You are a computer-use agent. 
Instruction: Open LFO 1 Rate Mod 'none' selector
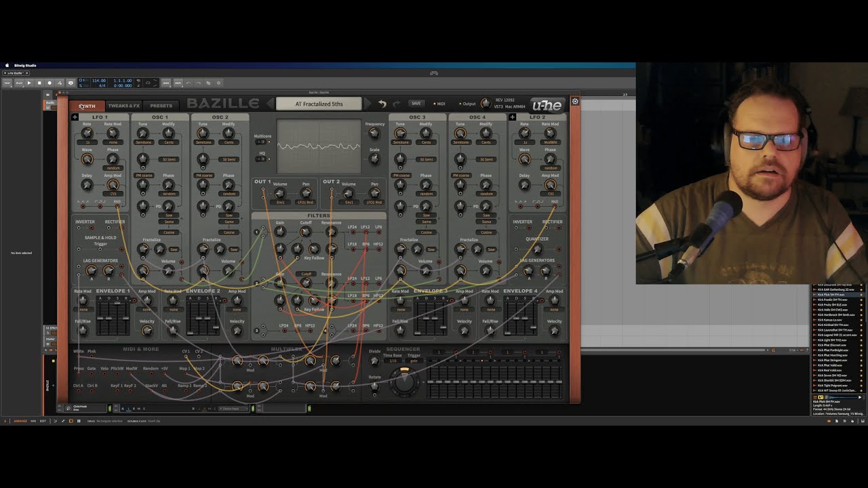pyautogui.click(x=113, y=142)
